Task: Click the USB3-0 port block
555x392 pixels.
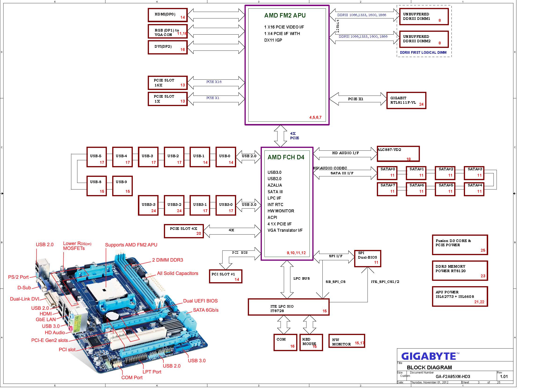Action: coord(226,205)
